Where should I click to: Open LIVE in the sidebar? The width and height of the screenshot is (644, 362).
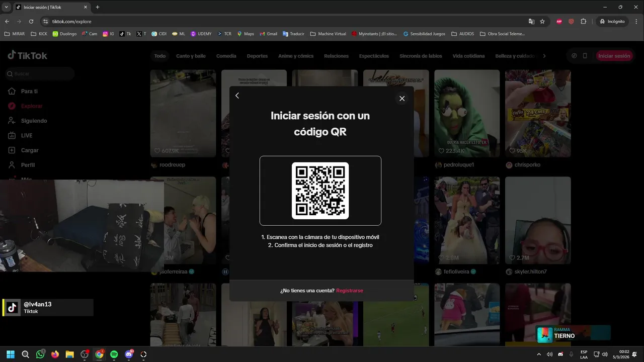click(26, 136)
